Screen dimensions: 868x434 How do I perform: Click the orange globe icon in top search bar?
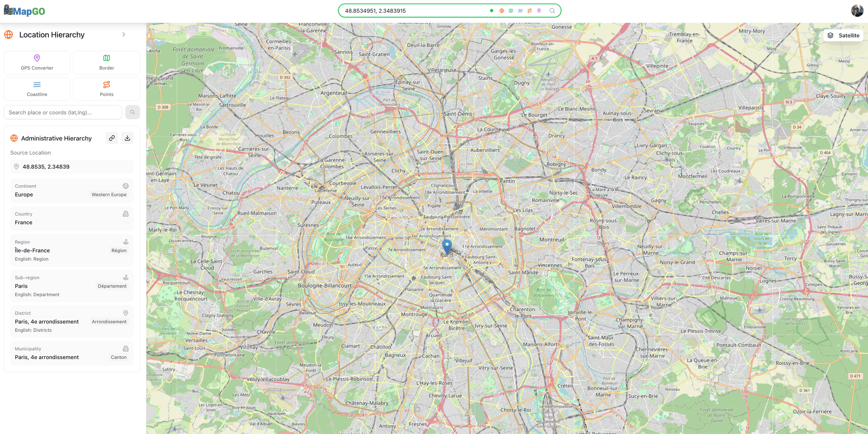point(501,11)
